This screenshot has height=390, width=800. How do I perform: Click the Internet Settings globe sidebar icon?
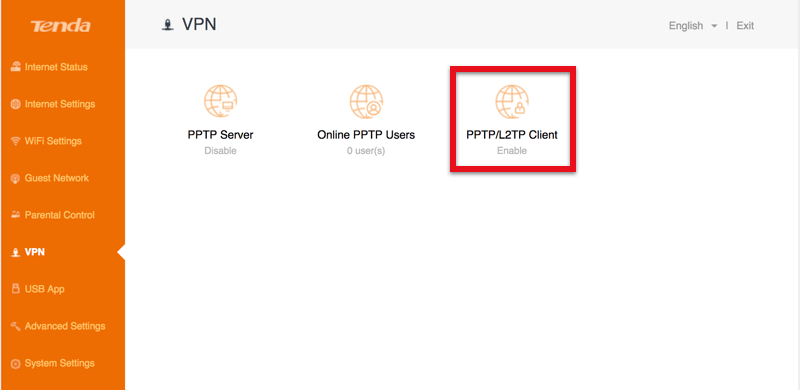15,104
